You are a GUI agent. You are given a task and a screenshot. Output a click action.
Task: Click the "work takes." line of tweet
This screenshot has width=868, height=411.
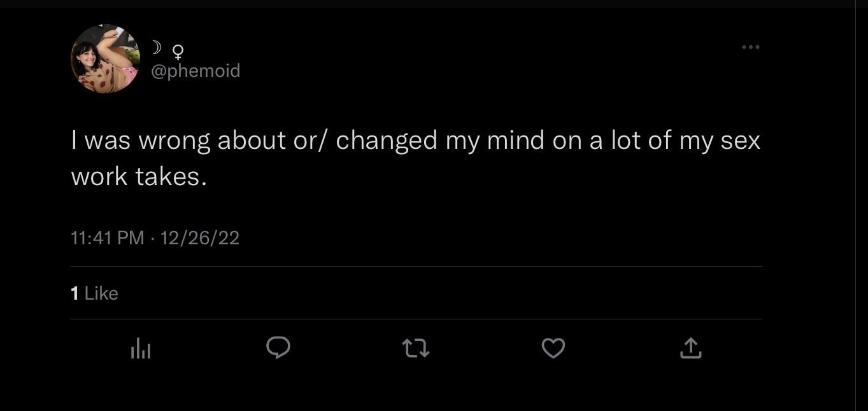tap(139, 176)
